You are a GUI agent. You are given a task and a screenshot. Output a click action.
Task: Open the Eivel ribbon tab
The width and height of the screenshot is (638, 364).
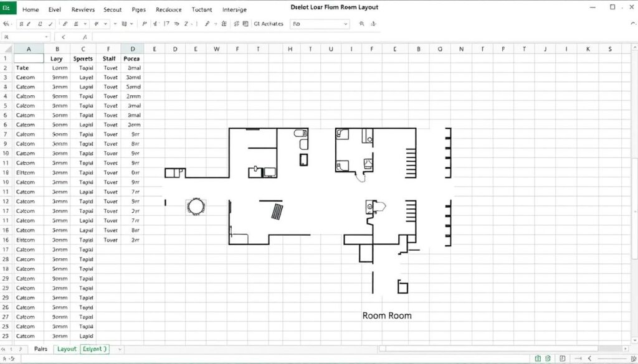click(55, 10)
